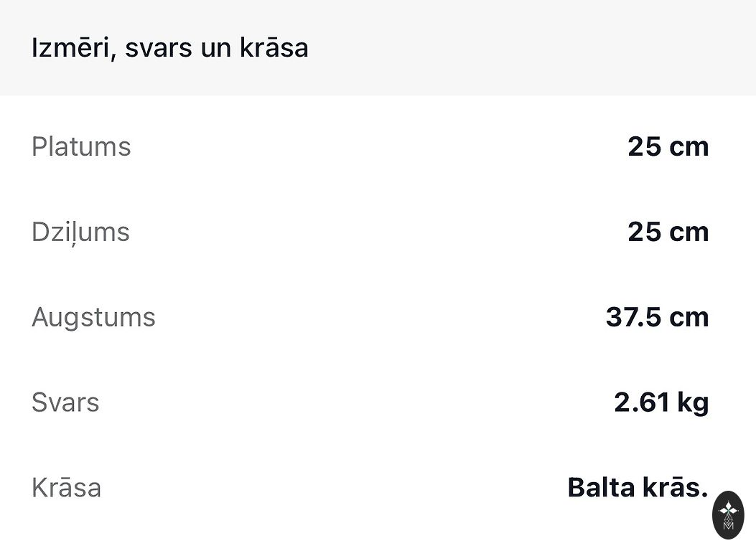Viewport: 756px width, 551px height.
Task: Select the Svars row label
Action: point(65,402)
